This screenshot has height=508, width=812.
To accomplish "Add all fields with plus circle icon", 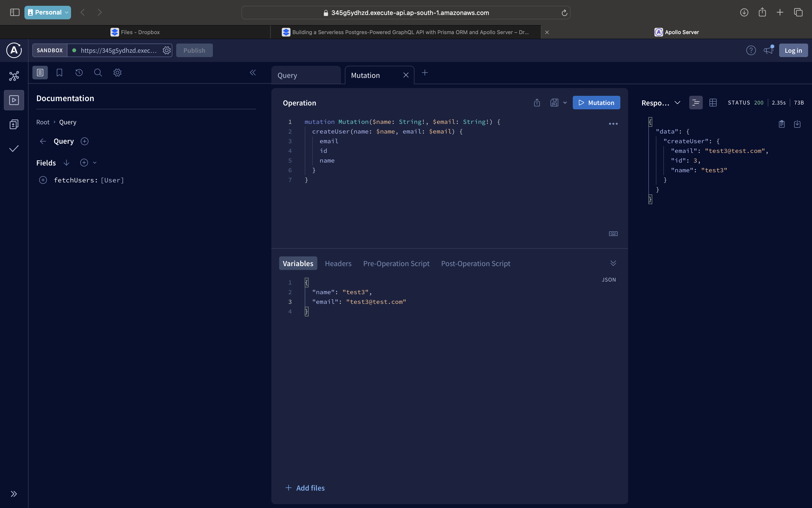I will click(x=84, y=163).
